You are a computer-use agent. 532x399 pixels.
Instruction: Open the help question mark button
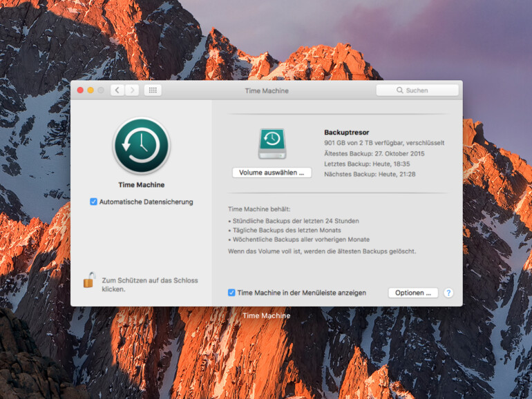point(448,293)
